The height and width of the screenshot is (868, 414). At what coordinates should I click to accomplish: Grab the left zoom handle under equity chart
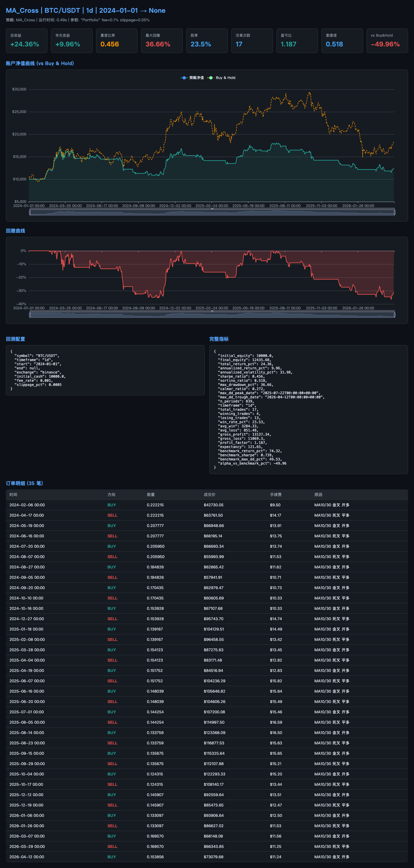click(30, 212)
